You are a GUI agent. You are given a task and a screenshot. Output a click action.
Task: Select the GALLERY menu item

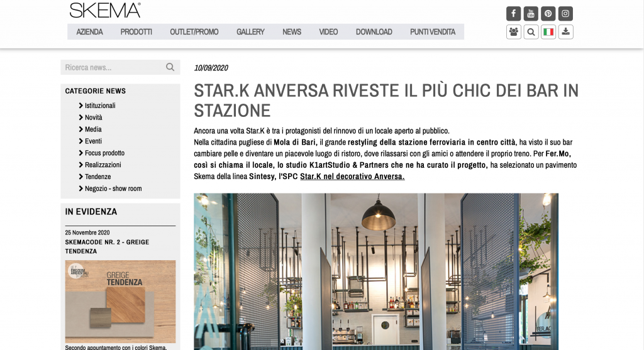tap(250, 32)
